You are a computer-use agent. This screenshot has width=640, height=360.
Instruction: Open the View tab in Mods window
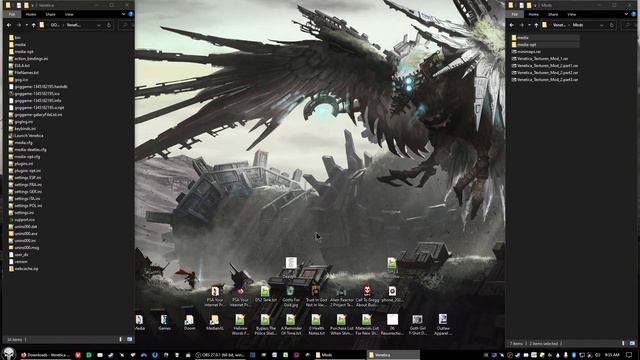pos(572,14)
